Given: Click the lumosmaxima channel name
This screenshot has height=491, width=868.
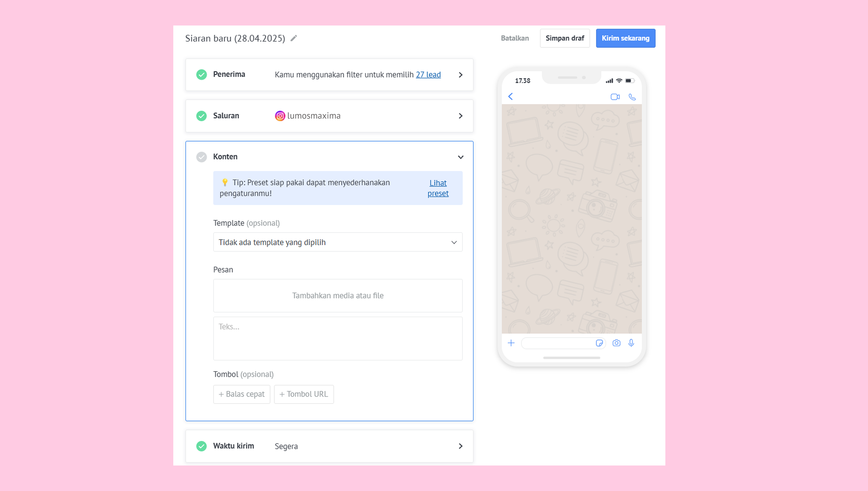Looking at the screenshot, I should coord(314,116).
